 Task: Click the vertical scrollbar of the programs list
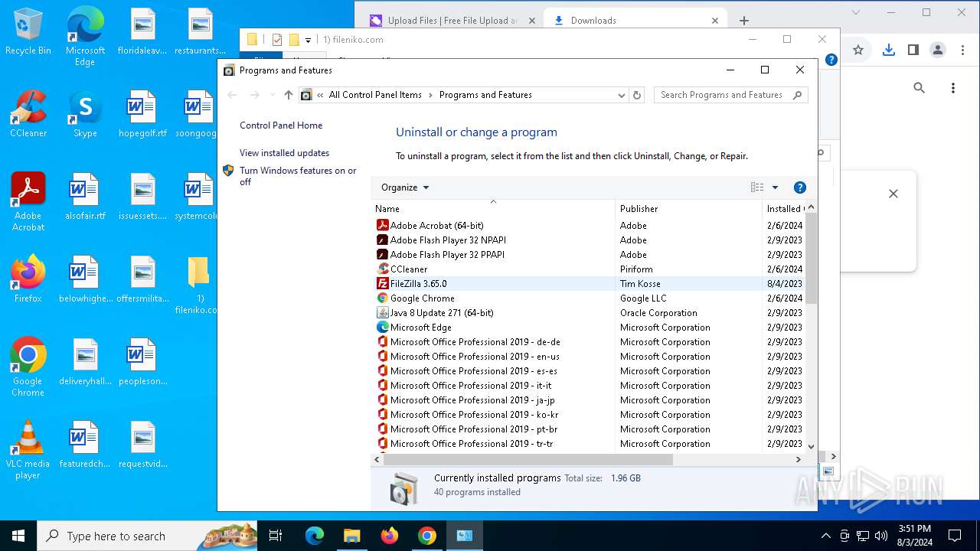point(811,258)
